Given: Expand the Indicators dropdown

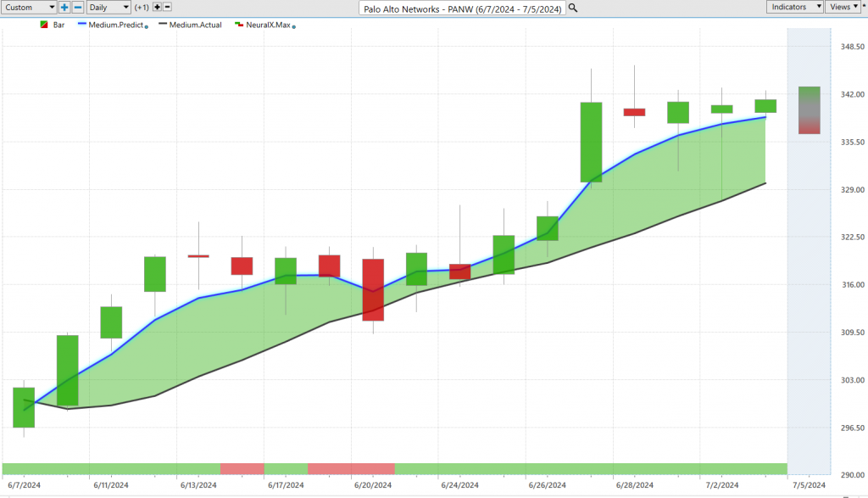Looking at the screenshot, I should tap(794, 7).
